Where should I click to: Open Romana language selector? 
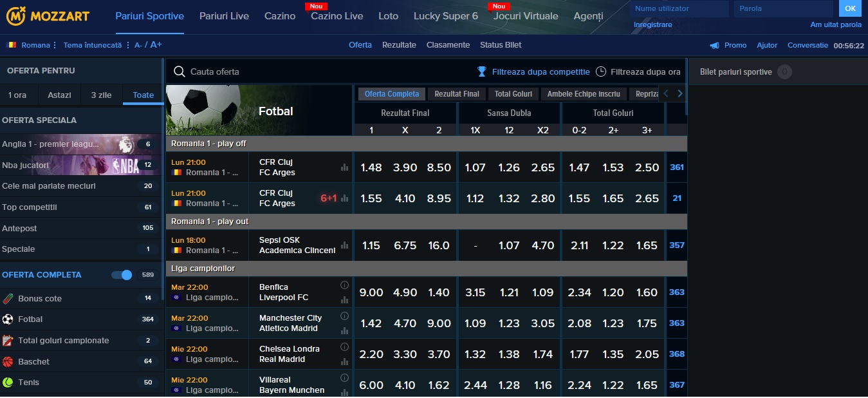(x=32, y=45)
